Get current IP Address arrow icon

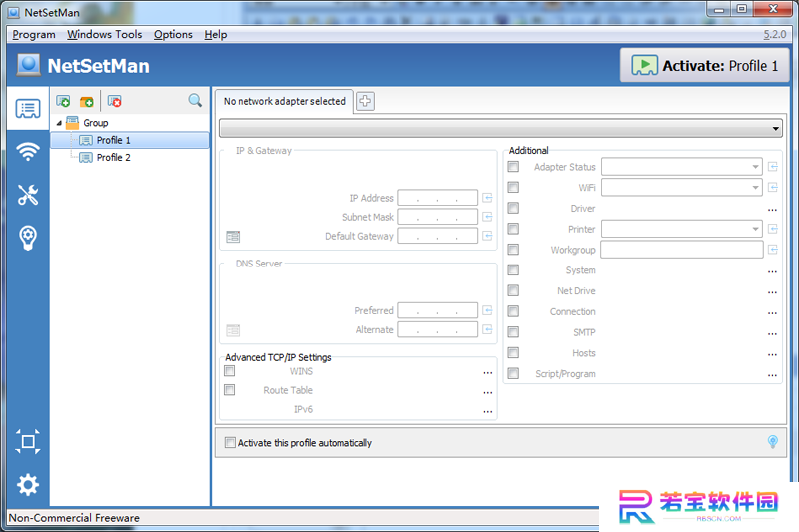coord(487,198)
